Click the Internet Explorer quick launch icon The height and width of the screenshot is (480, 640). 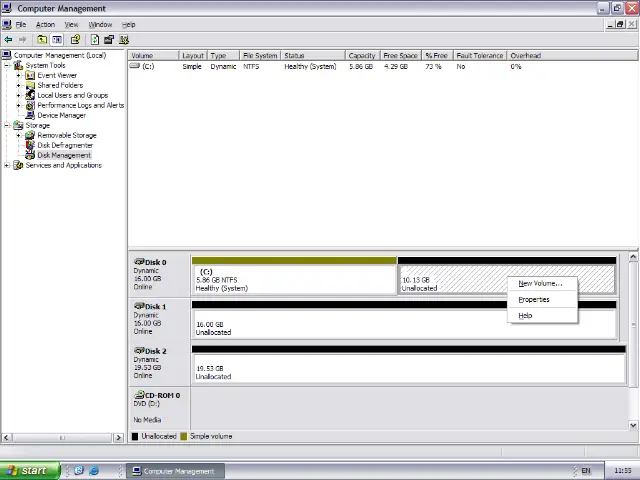94,471
